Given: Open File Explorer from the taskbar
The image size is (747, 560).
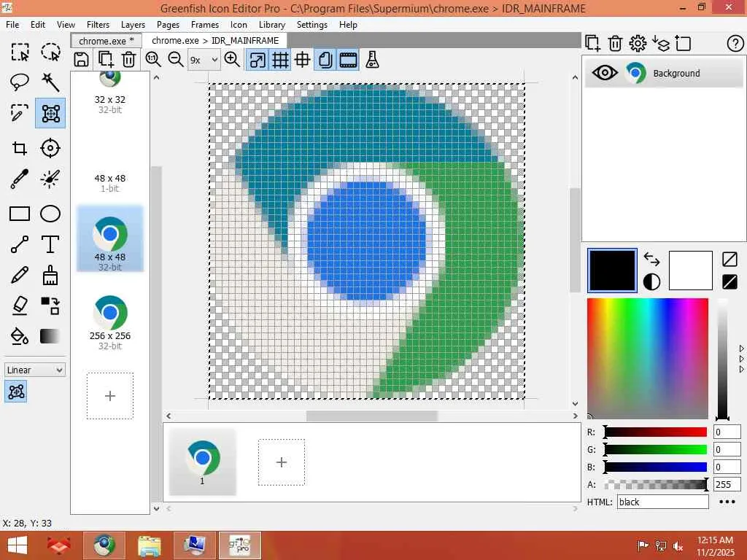Looking at the screenshot, I should pos(149,545).
